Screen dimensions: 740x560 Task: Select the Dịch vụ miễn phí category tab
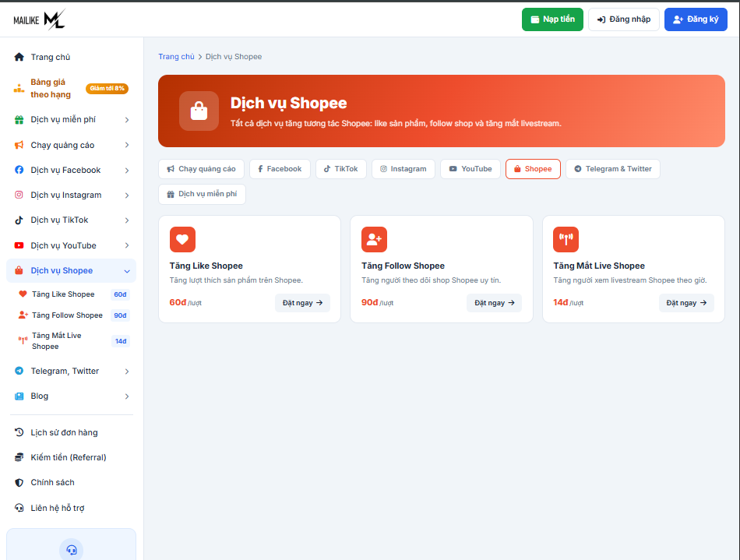coord(202,194)
